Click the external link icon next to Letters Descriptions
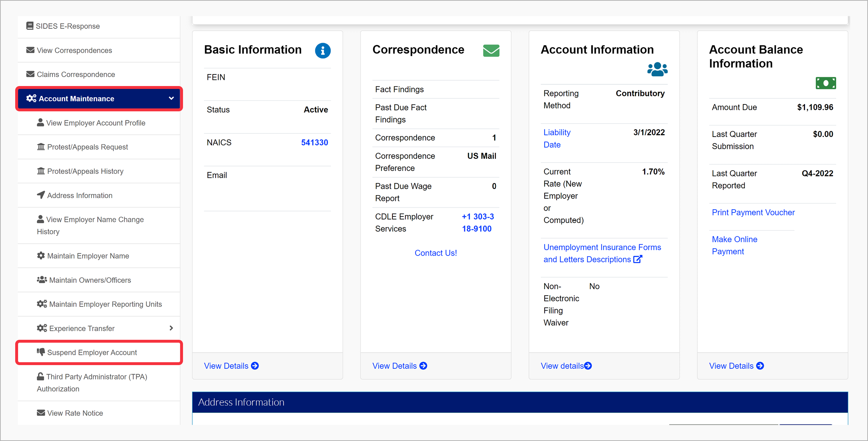 point(638,259)
